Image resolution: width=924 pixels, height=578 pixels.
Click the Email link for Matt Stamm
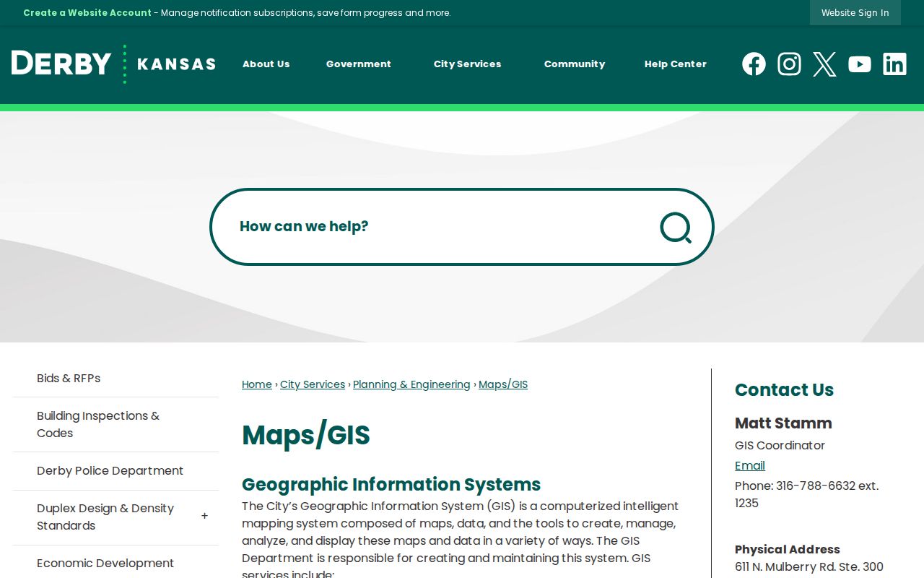[x=750, y=465]
